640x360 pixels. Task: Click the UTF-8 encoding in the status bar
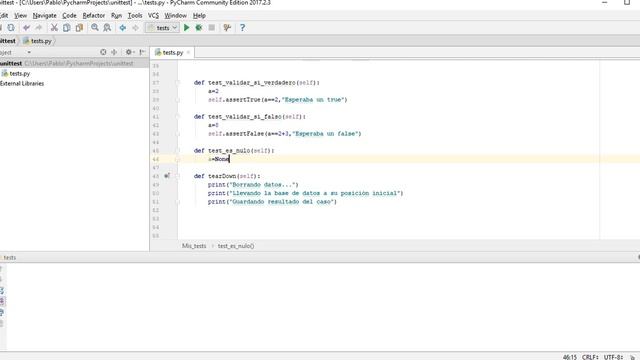613,357
